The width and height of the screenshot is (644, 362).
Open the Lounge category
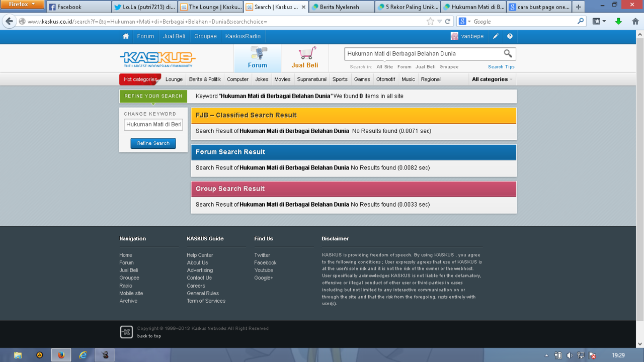tap(174, 79)
